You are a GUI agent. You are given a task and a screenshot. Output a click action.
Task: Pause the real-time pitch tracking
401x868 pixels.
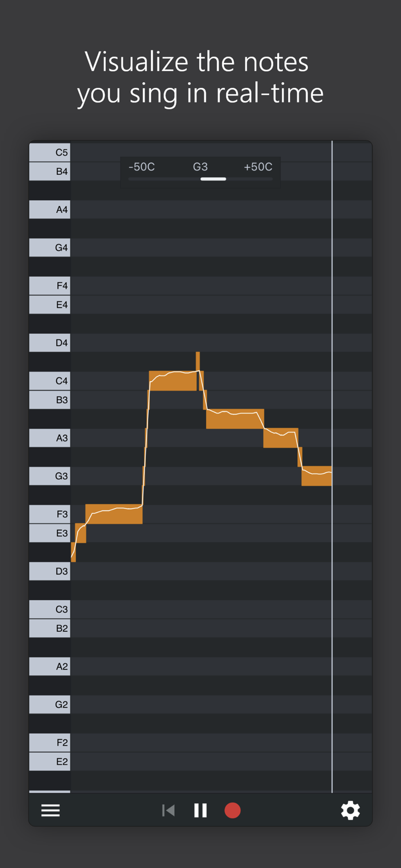coord(200,810)
